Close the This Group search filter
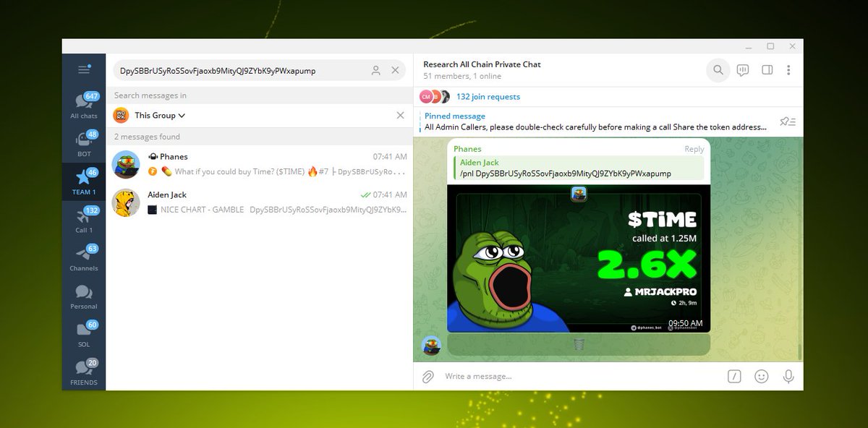This screenshot has height=428, width=868. [x=401, y=115]
